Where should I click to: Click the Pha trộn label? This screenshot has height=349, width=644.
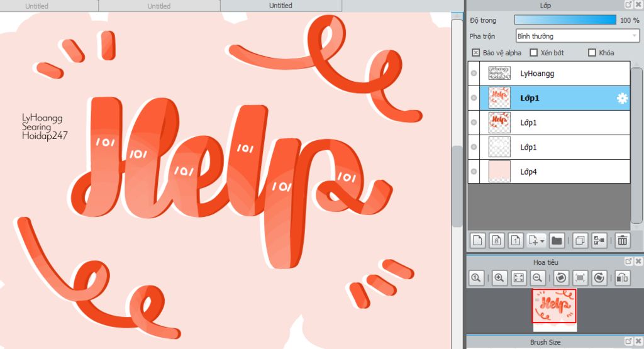[482, 36]
